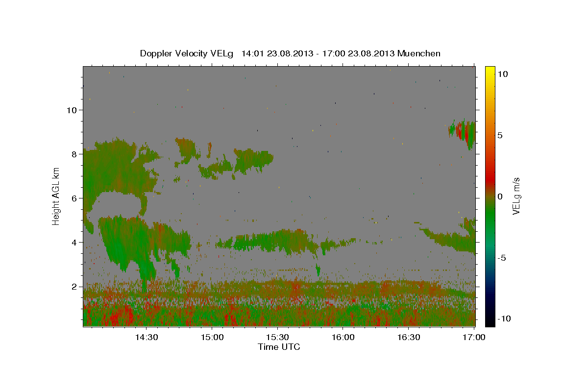Click the colorbar value 0 label
The height and width of the screenshot is (392, 588).
500,196
